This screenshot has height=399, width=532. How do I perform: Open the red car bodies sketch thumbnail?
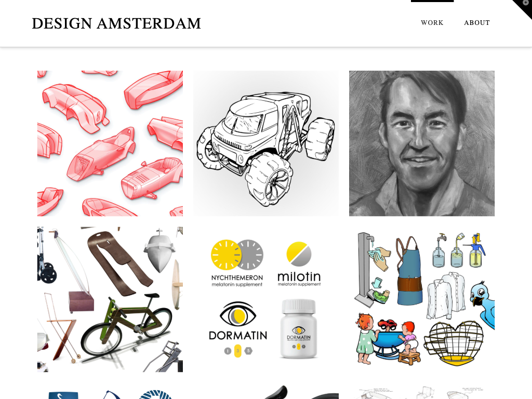click(x=110, y=143)
